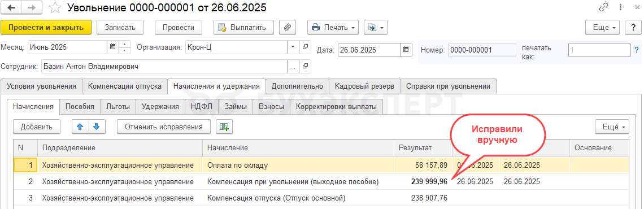Click Отменить исправления
644x209 pixels.
(164, 127)
